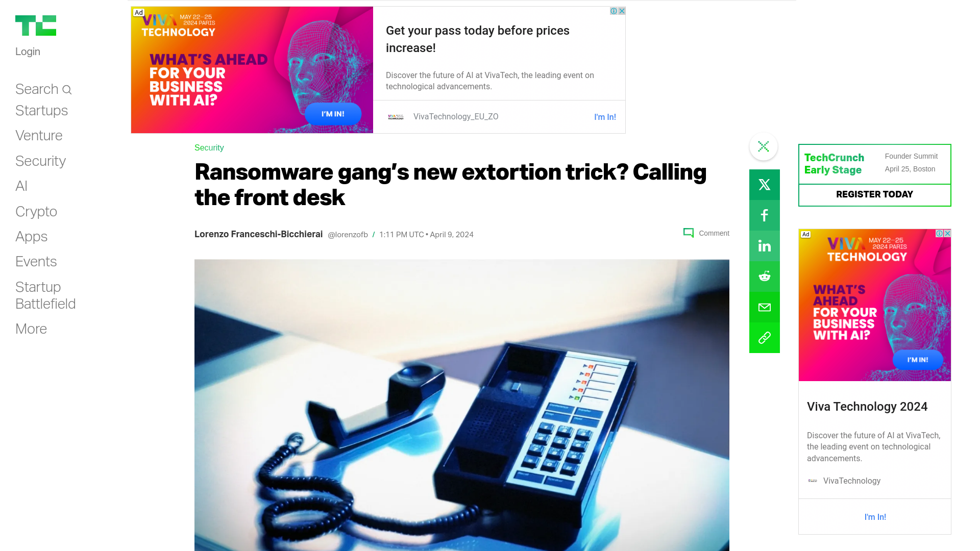Viewport: 980px width, 551px height.
Task: Click the Register Today button
Action: (874, 194)
